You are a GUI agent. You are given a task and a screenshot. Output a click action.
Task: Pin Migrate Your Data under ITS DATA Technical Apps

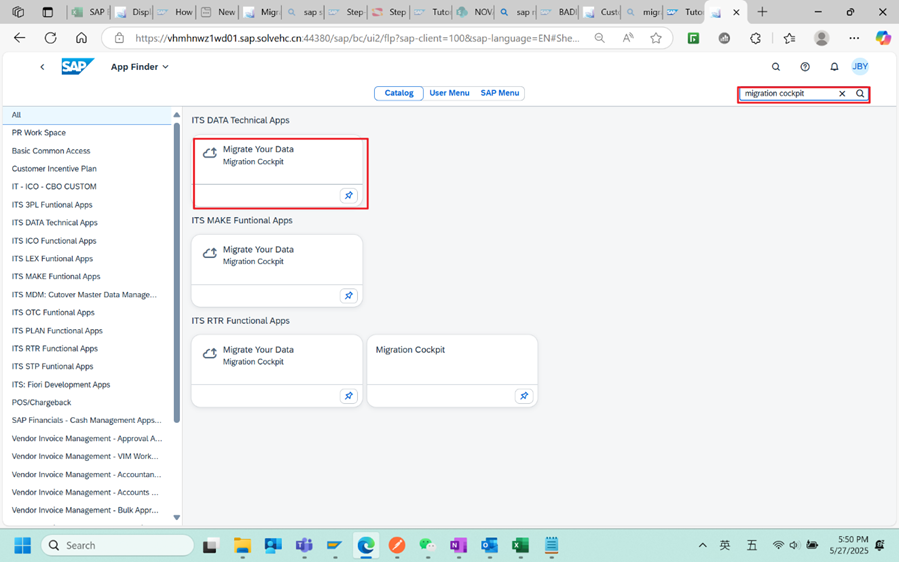(x=349, y=196)
